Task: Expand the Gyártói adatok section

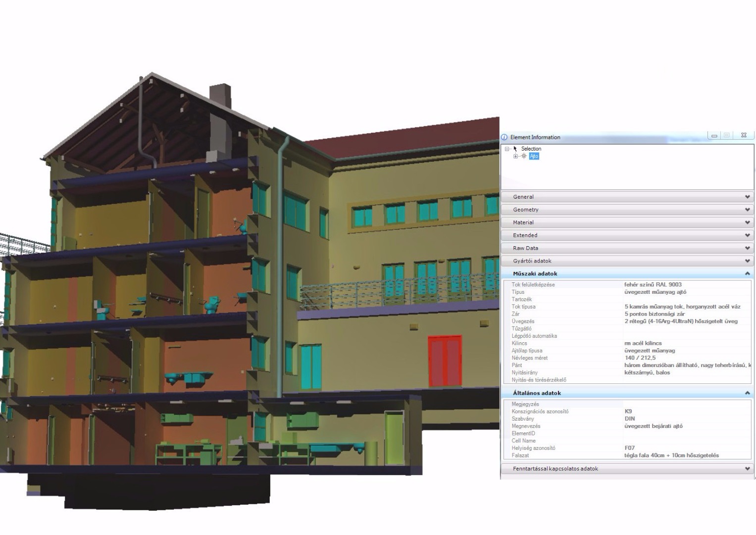Action: [x=627, y=261]
